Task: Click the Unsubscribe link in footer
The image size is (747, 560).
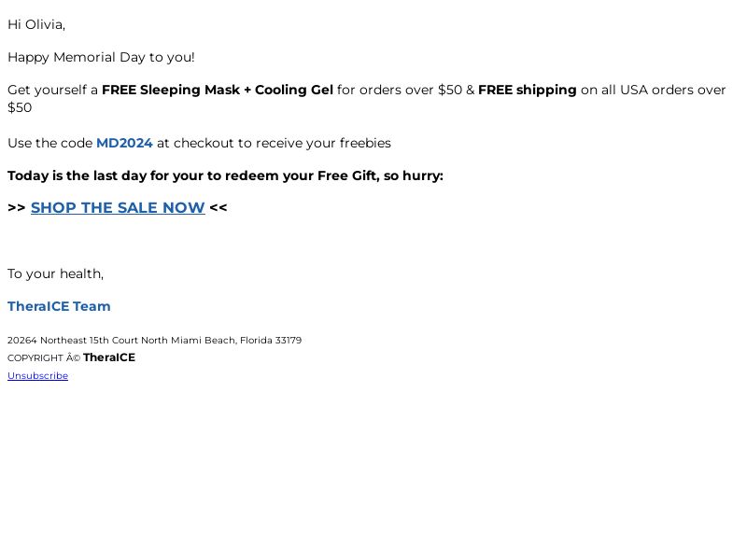Action: pyautogui.click(x=37, y=376)
